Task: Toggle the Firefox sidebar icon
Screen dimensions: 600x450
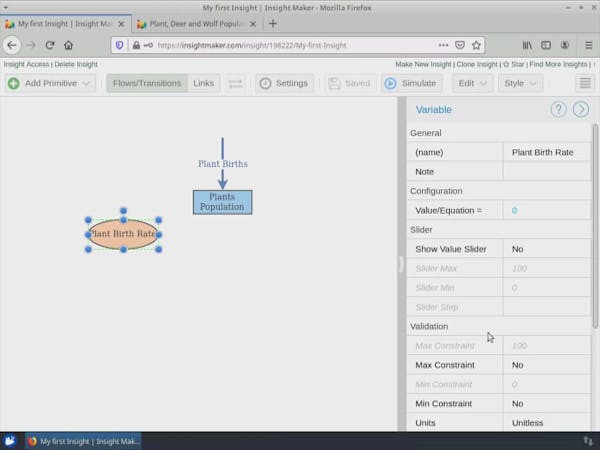Action: (x=546, y=45)
